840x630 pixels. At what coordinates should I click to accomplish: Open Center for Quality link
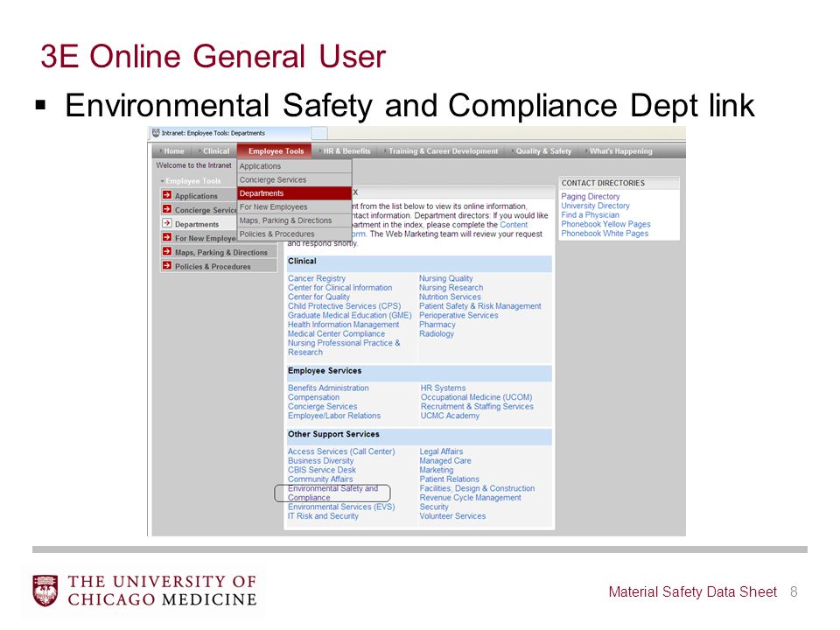tap(318, 297)
